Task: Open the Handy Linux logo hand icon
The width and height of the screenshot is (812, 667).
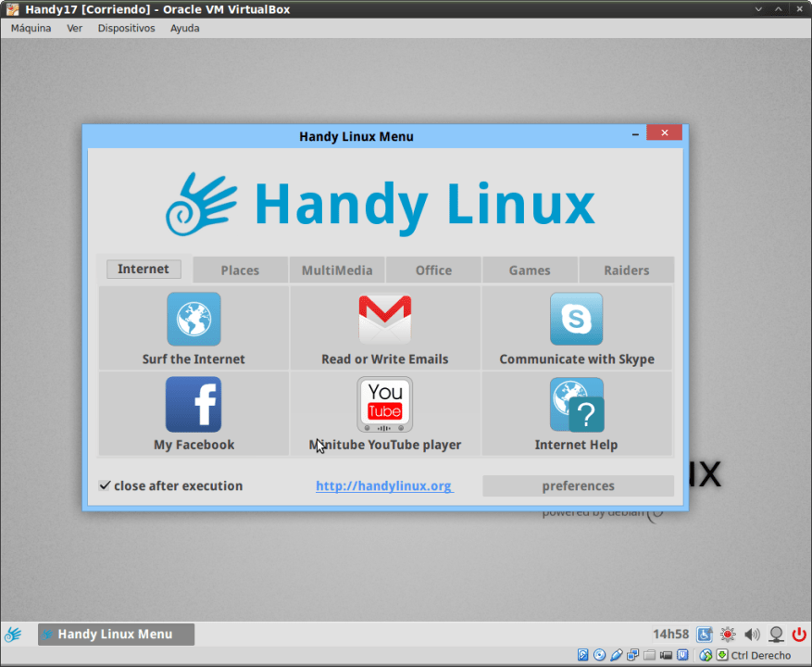Action: 206,202
